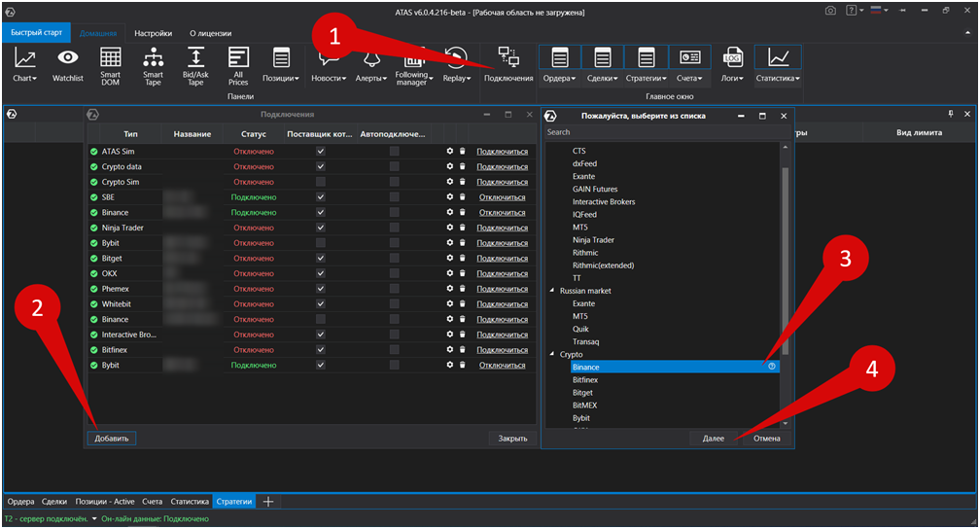The width and height of the screenshot is (980, 529).
Task: Open the Новости news dropdown
Action: tap(329, 65)
